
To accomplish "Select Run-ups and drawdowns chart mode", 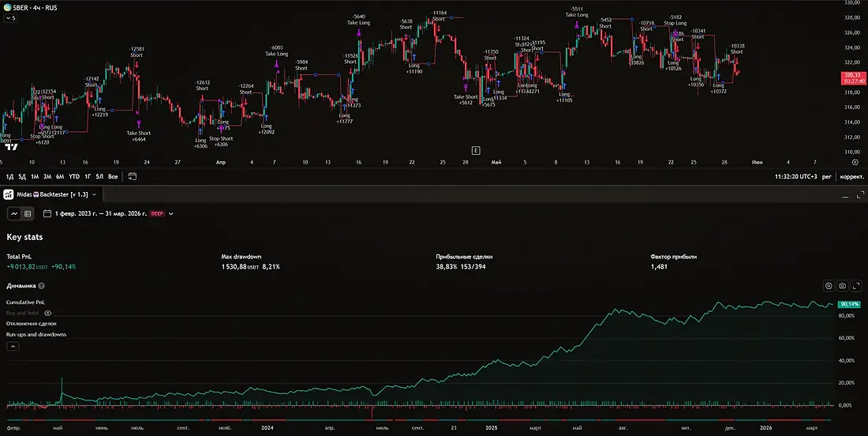I will click(x=36, y=335).
